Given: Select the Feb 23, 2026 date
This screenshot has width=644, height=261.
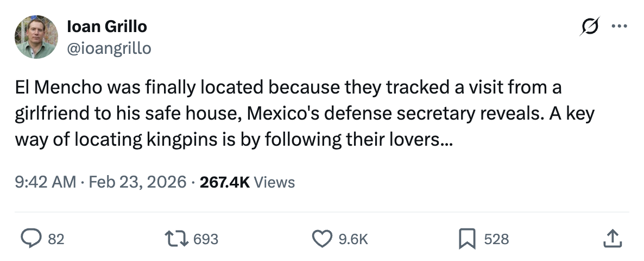Looking at the screenshot, I should (137, 182).
